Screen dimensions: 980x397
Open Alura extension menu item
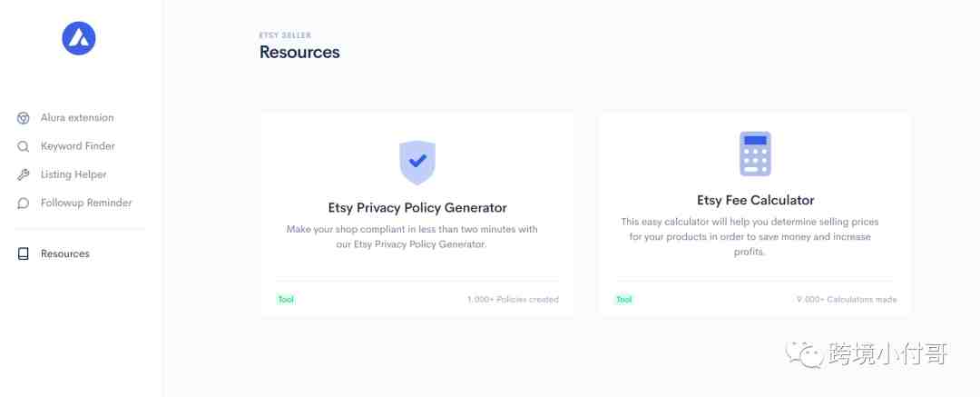tap(77, 118)
